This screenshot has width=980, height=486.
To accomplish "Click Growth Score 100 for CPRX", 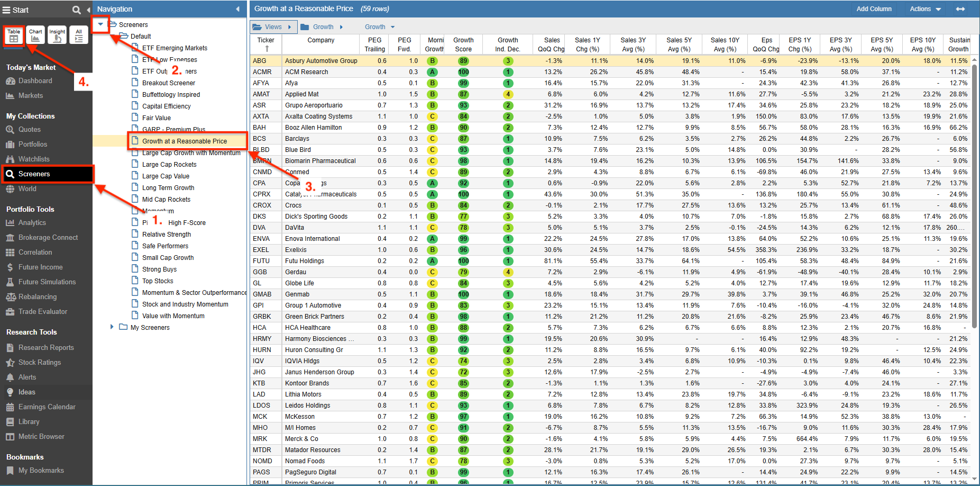I will coord(463,194).
